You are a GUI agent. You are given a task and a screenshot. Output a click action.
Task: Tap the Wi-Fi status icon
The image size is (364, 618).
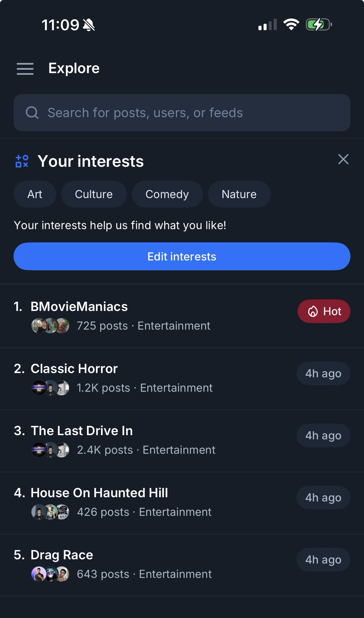(x=291, y=24)
